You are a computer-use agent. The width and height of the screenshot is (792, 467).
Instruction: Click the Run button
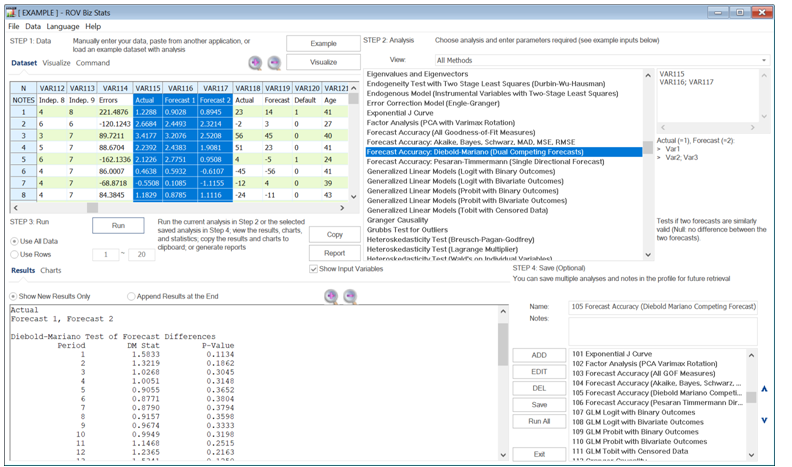pos(118,226)
